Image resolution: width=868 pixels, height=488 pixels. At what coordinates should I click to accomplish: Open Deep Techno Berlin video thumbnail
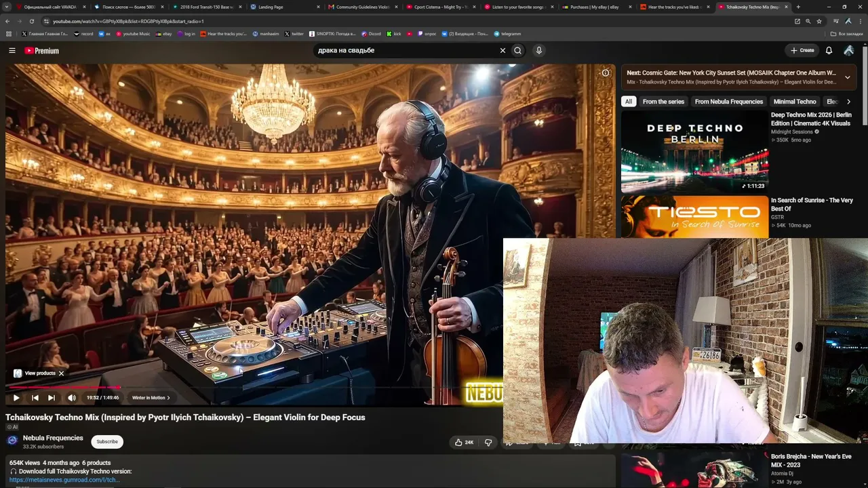point(694,152)
